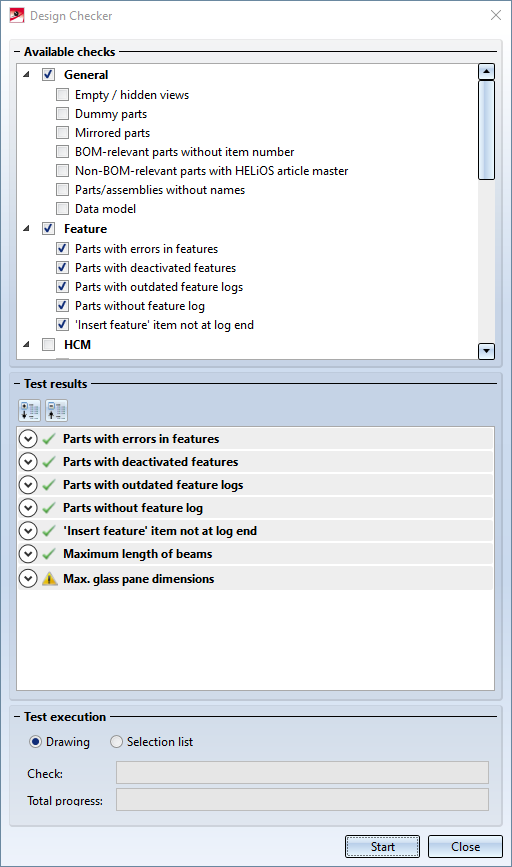
Task: Click green checkmark beside Maximum length of beams
Action: point(49,554)
